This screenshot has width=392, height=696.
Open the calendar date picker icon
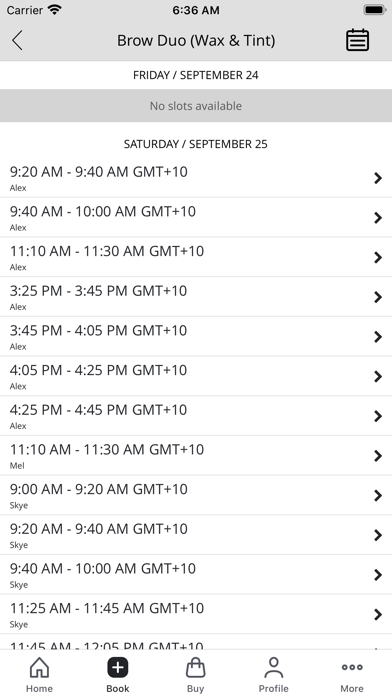(x=357, y=40)
